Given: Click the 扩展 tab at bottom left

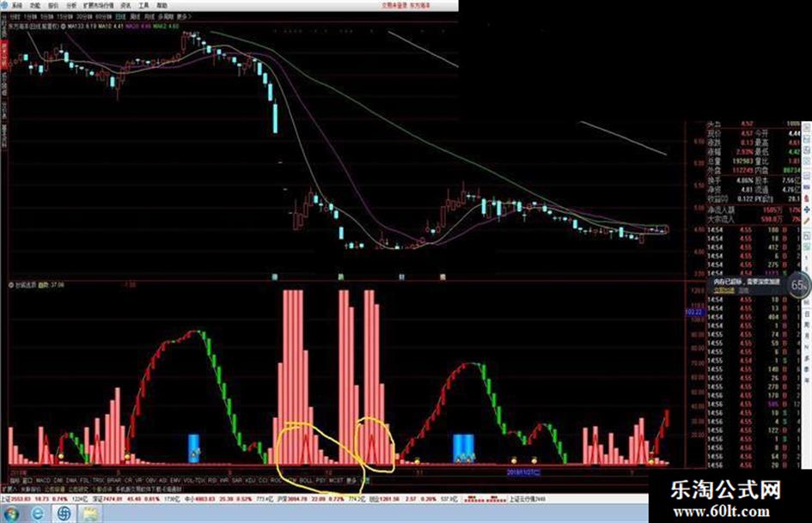Looking at the screenshot, I should point(9,490).
